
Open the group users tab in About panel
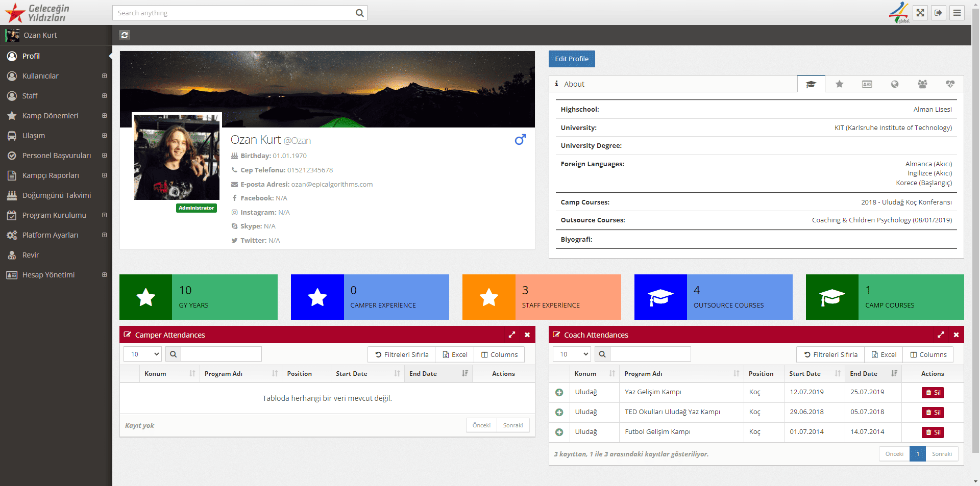click(x=922, y=84)
